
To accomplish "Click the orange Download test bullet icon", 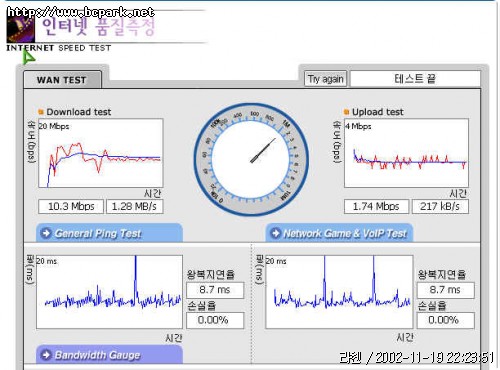I will (x=41, y=112).
